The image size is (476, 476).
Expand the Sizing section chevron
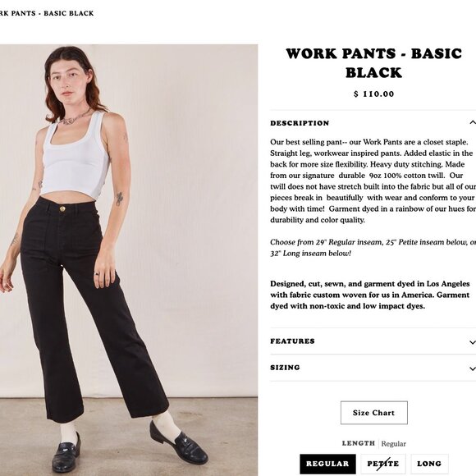(x=473, y=368)
